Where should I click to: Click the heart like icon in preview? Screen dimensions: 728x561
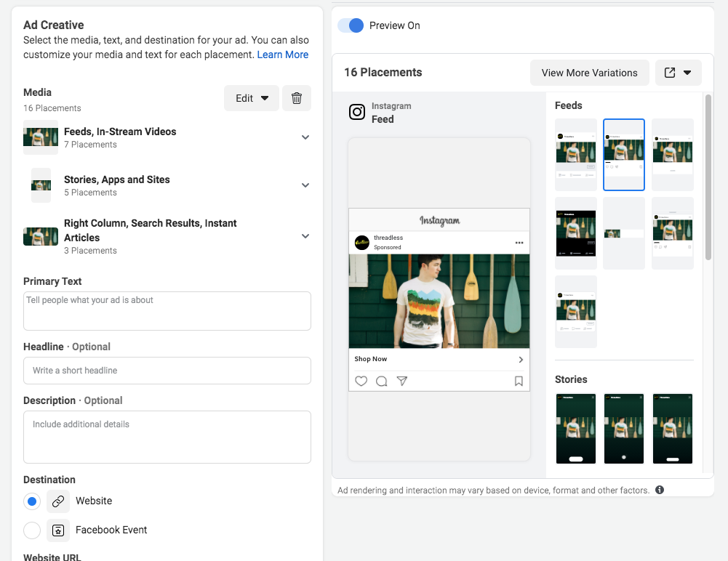click(x=361, y=381)
